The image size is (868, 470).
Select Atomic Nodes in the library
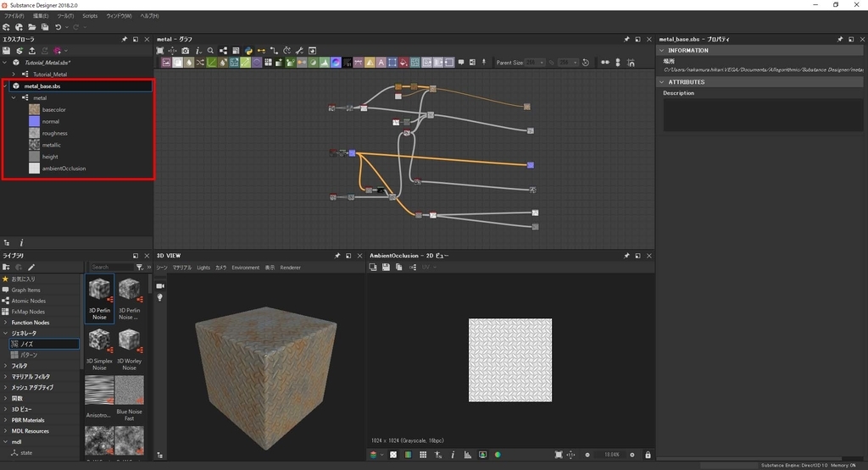point(29,301)
